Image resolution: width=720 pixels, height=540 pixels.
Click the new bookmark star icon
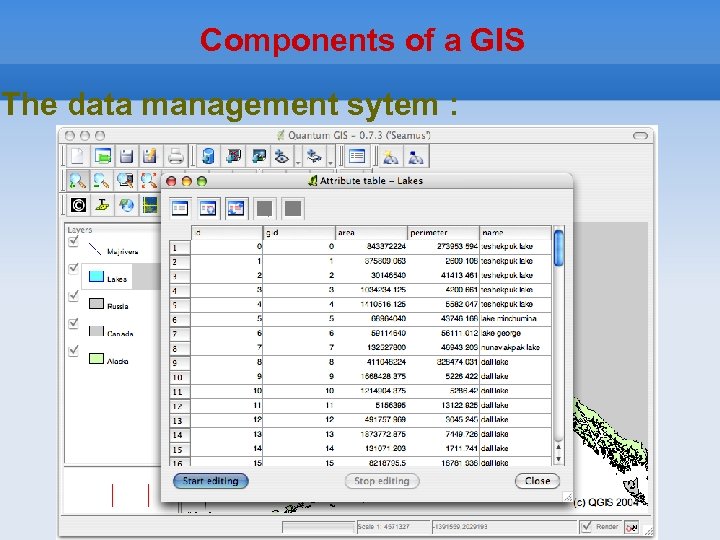(391, 156)
